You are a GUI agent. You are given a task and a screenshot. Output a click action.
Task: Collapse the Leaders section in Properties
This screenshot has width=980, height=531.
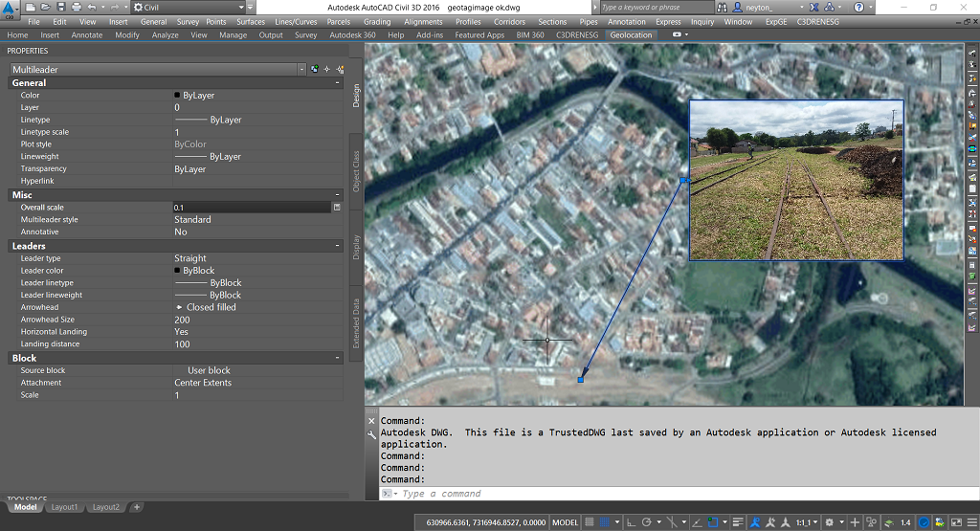click(x=337, y=246)
